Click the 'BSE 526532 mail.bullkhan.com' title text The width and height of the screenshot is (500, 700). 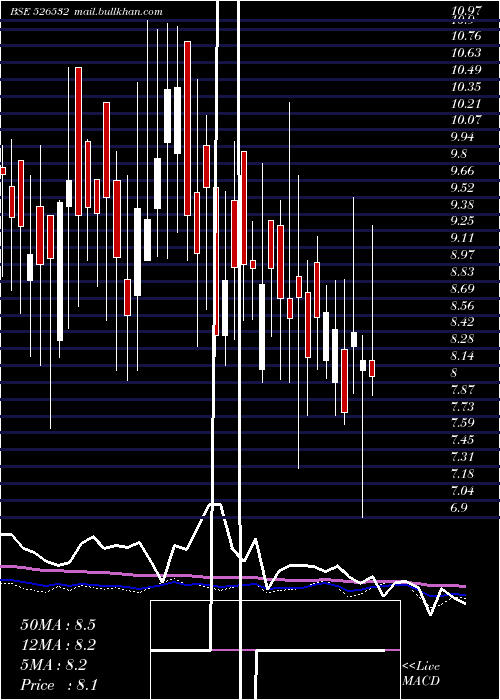coord(86,12)
